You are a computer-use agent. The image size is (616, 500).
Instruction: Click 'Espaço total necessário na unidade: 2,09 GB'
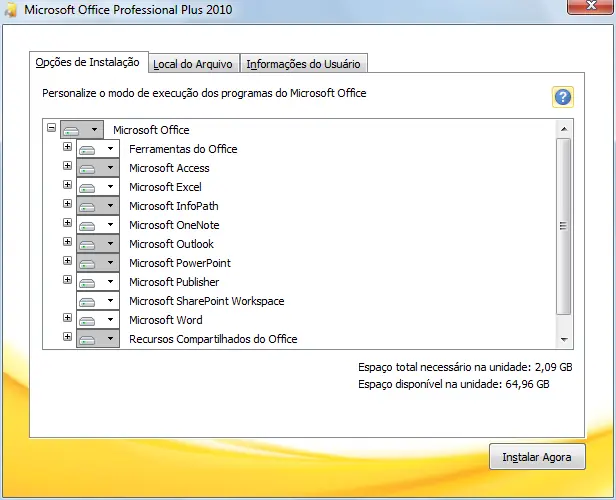coord(465,367)
